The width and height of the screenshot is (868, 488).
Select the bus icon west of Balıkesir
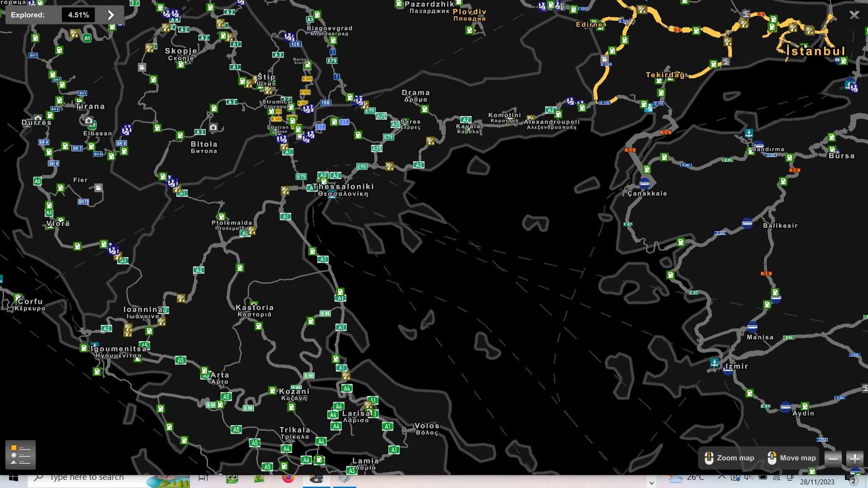747,223
